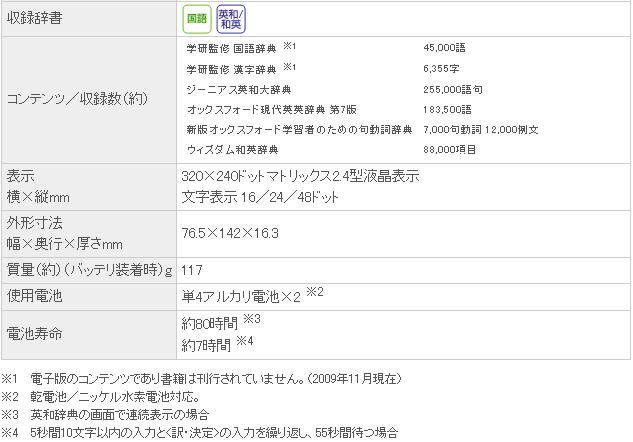Select 単4アルカリ電池×2 text
Viewport: 633px width, 442px height.
(x=241, y=297)
